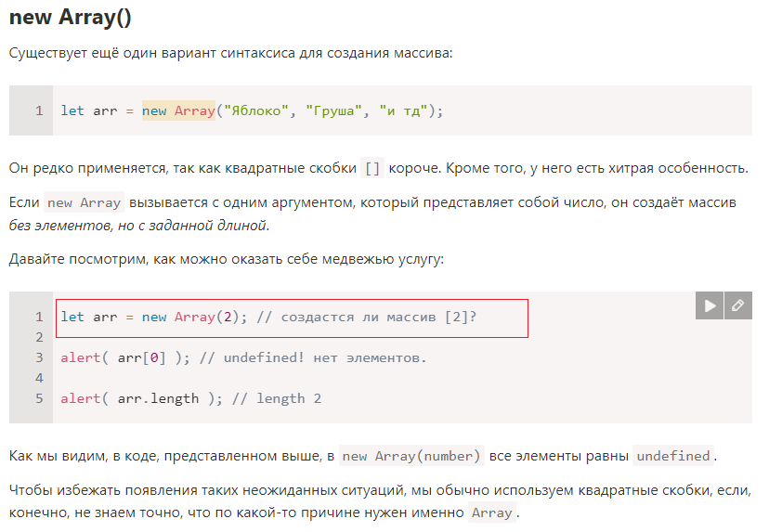Click line number 1 in first code block
Image resolution: width=769 pixels, height=532 pixels.
39,110
